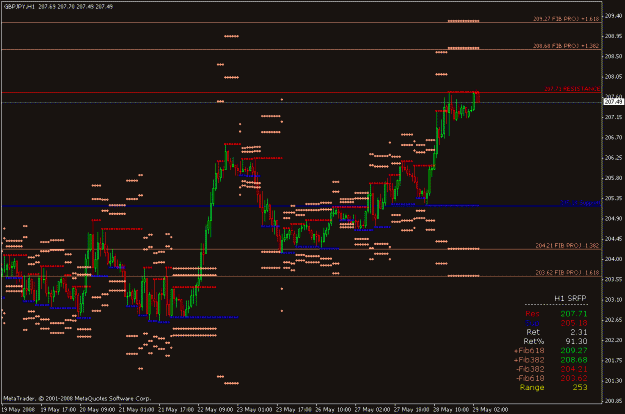Click 208.05 on the price scale
Viewport: 625px width, 414px height.
click(613, 77)
